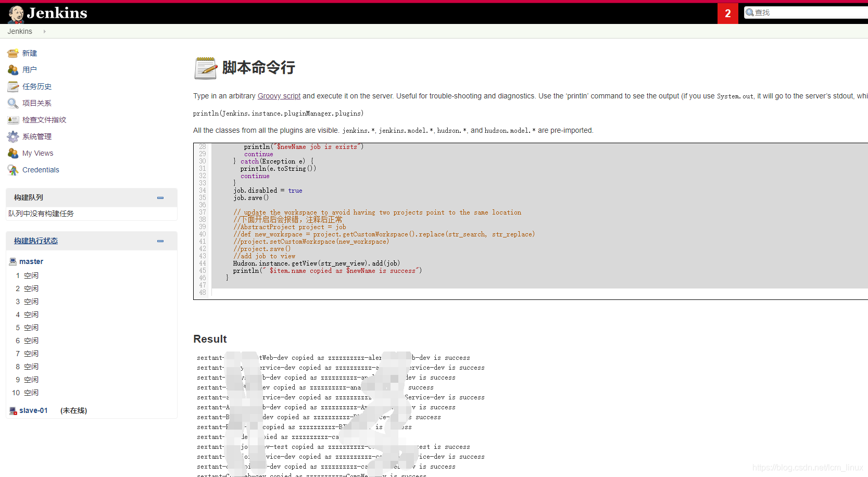Viewport: 868px width, 477px height.
Task: Click the 新建 new item icon
Action: (13, 53)
